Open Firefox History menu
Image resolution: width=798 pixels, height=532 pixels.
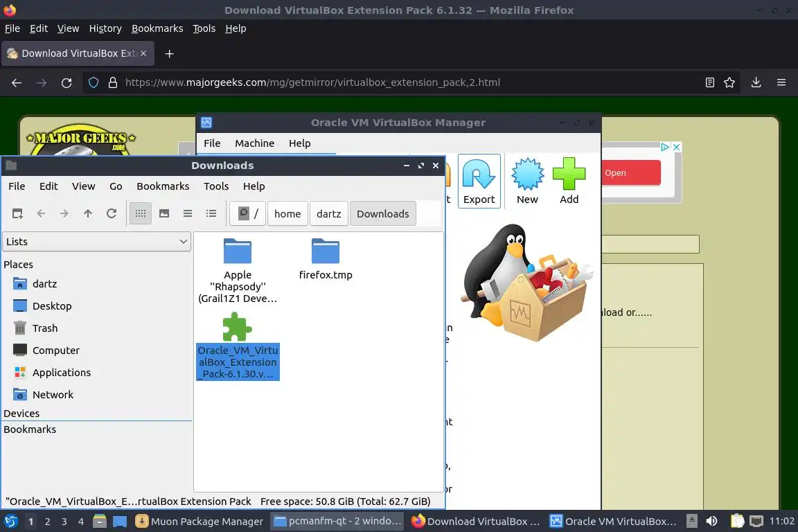coord(105,28)
